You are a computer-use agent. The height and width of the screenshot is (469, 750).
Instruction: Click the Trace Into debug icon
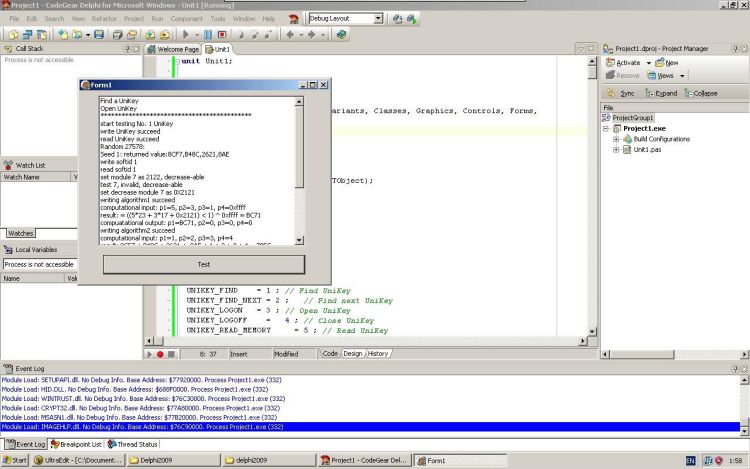pyautogui.click(x=242, y=34)
